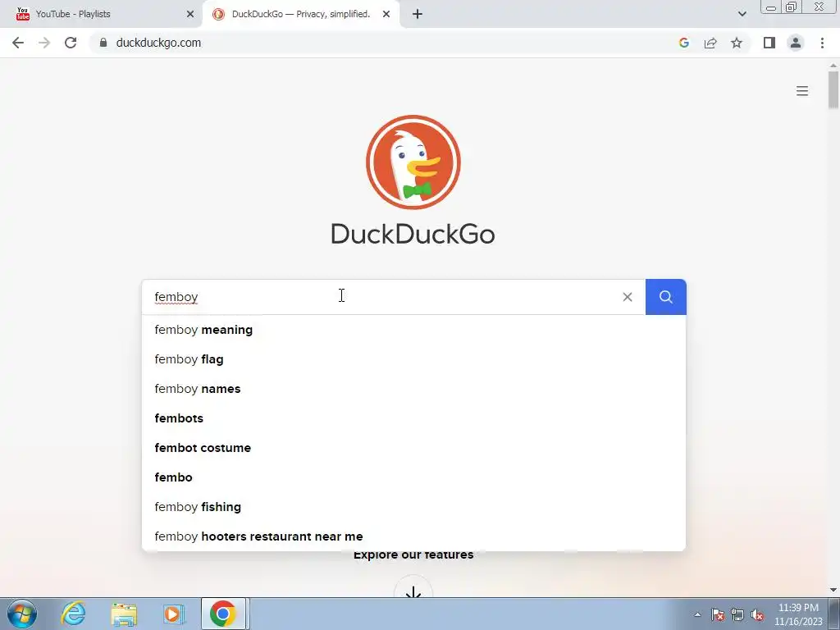This screenshot has height=630, width=840.
Task: Click the page vertical scrollbar thumb
Action: coord(833,89)
